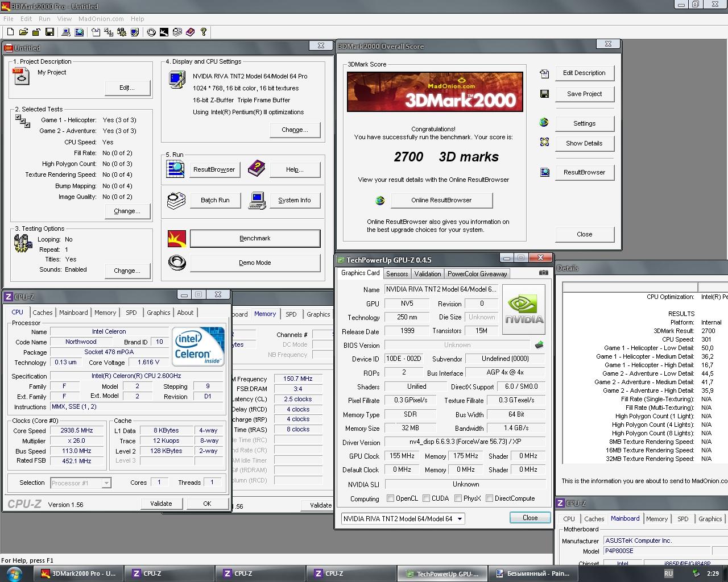Click the yellow question mark toolbar icon
This screenshot has width=728, height=582.
(x=203, y=32)
